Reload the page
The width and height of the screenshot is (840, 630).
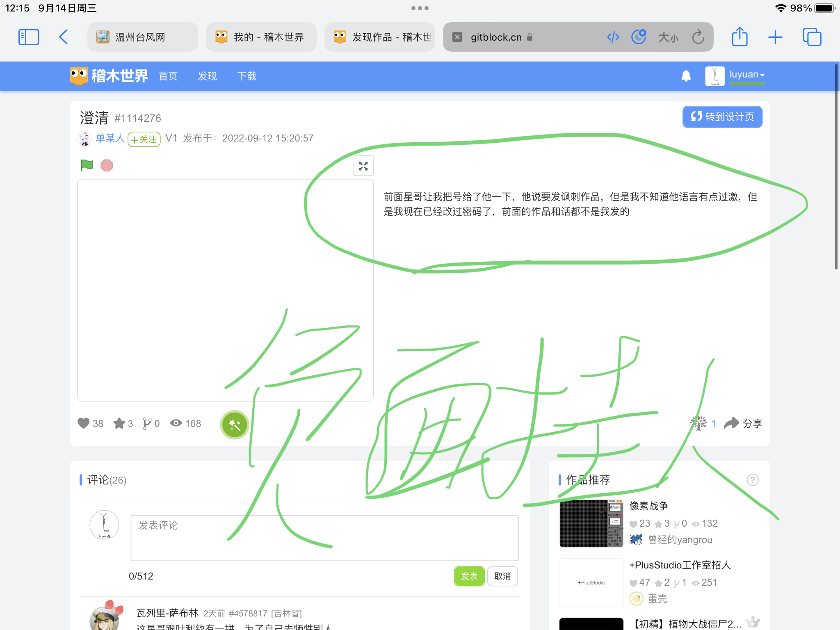point(698,37)
